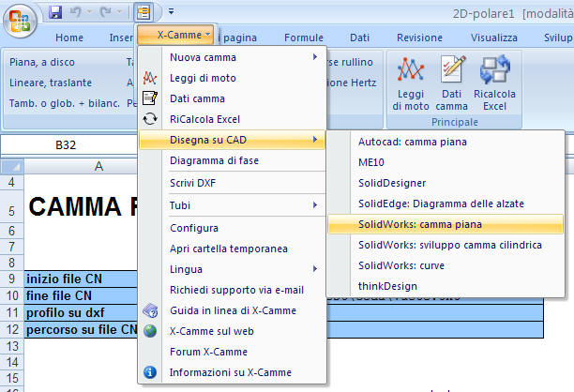Open the X-Camme dropdown menu button
The height and width of the screenshot is (392, 574).
[x=175, y=35]
